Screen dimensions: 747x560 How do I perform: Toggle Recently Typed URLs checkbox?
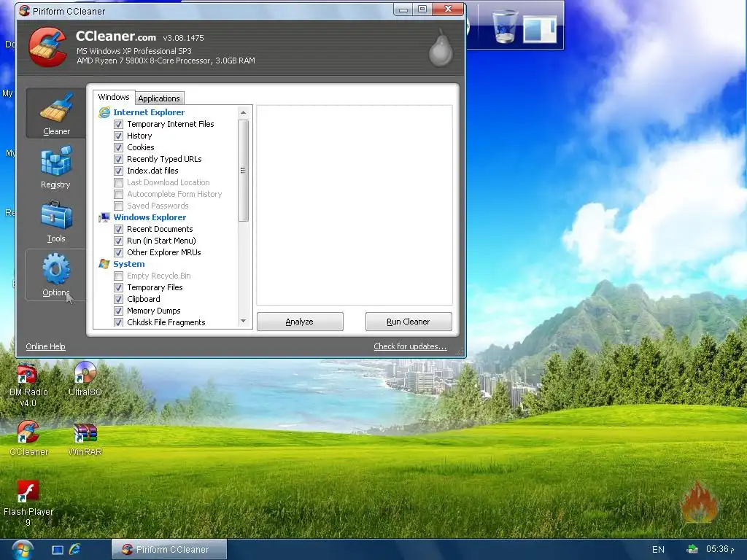[x=119, y=160]
